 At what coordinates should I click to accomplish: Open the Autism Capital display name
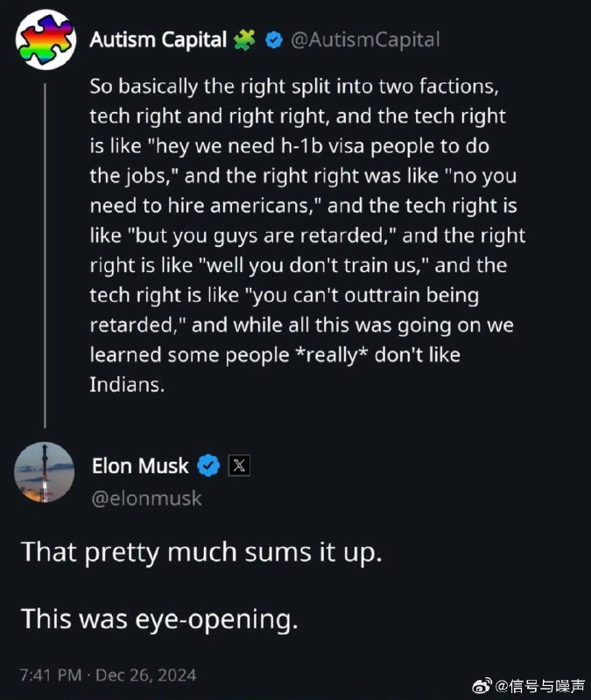(x=159, y=40)
